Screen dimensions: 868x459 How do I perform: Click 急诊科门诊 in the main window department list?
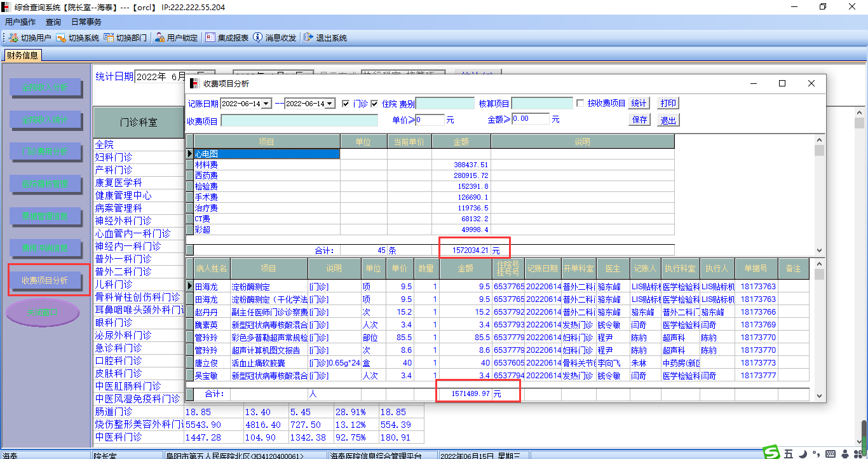pyautogui.click(x=119, y=348)
